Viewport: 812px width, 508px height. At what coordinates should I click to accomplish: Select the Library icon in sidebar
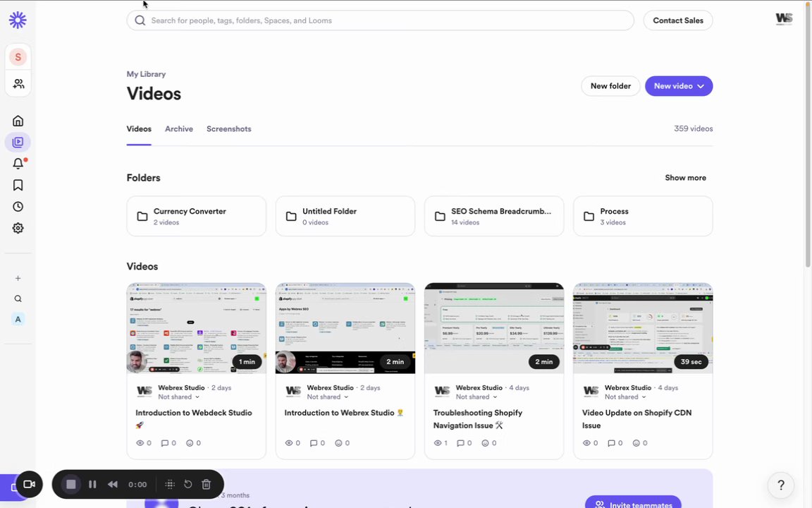(x=18, y=142)
